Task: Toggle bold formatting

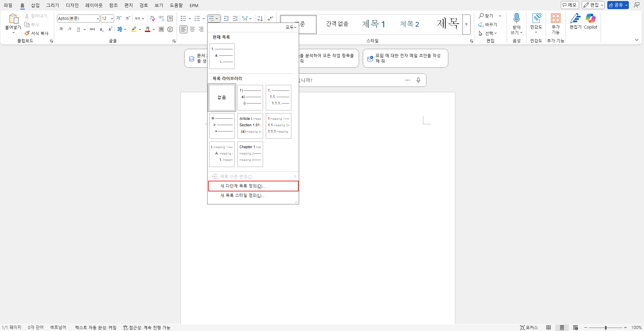Action: (x=61, y=29)
